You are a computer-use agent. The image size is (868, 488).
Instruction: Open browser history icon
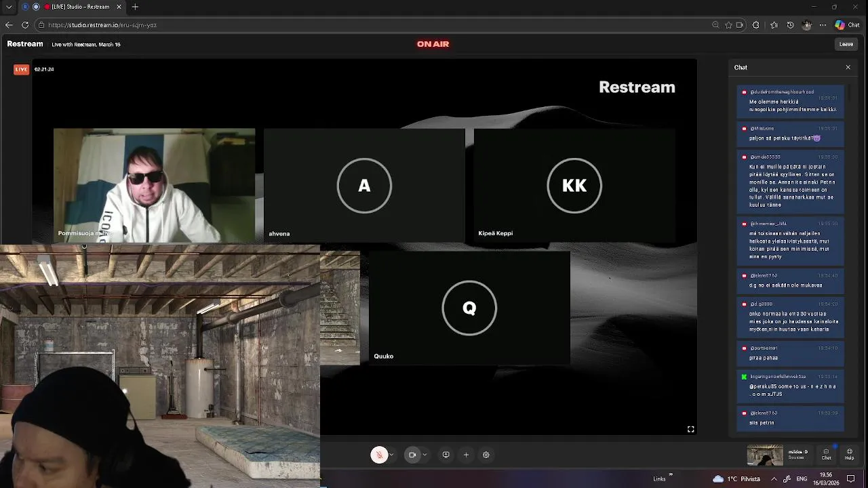coord(790,25)
